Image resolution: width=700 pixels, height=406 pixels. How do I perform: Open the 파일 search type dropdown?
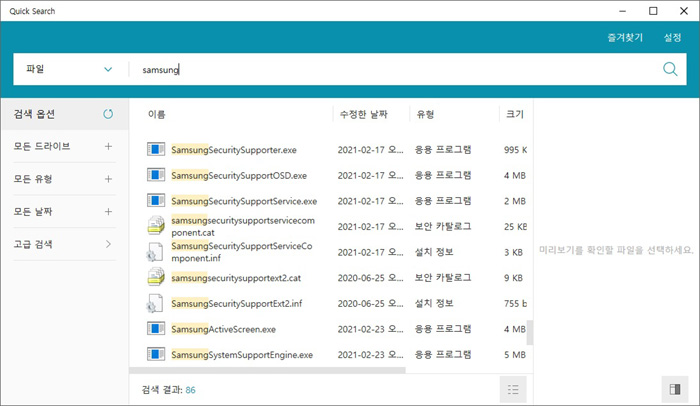pos(69,69)
